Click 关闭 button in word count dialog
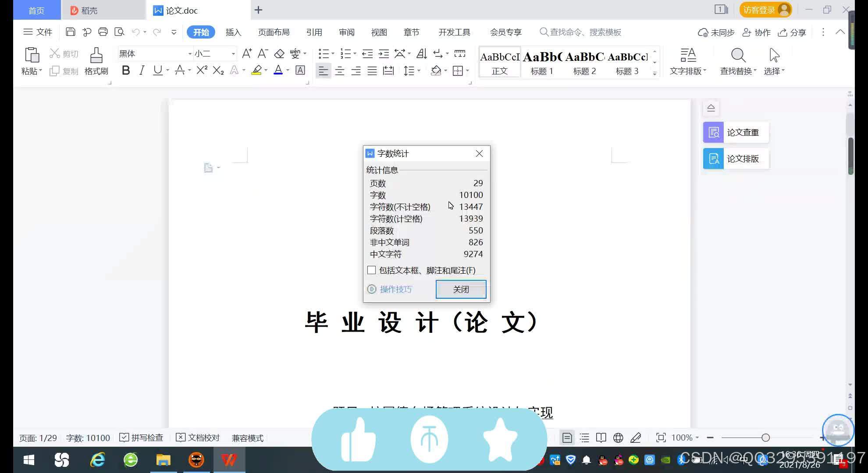 [461, 289]
